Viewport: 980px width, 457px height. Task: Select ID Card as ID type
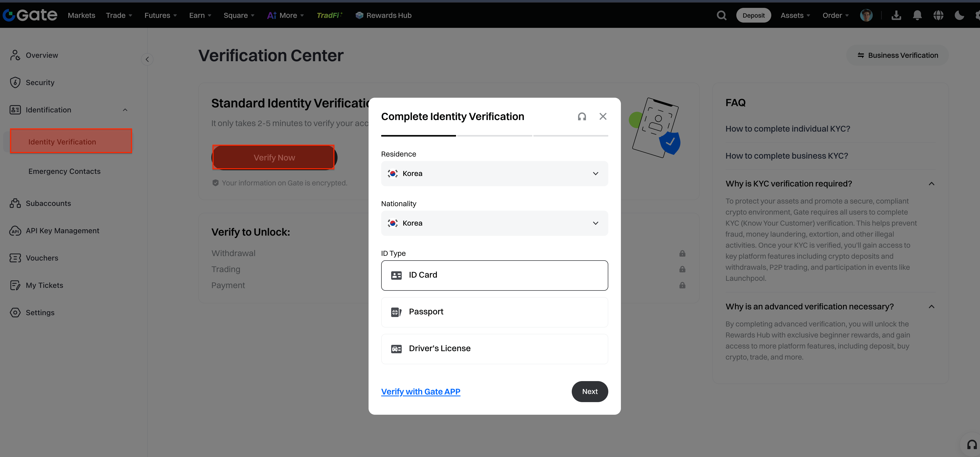pos(494,275)
